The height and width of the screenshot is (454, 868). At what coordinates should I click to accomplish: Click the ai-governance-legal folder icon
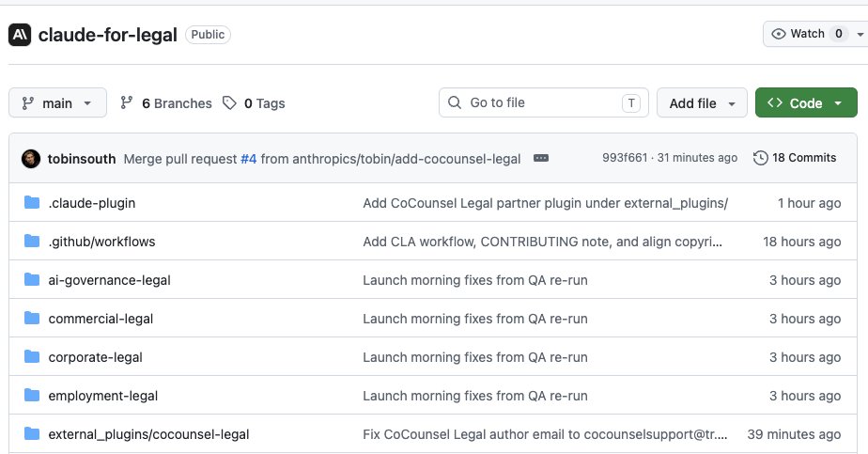tap(32, 280)
